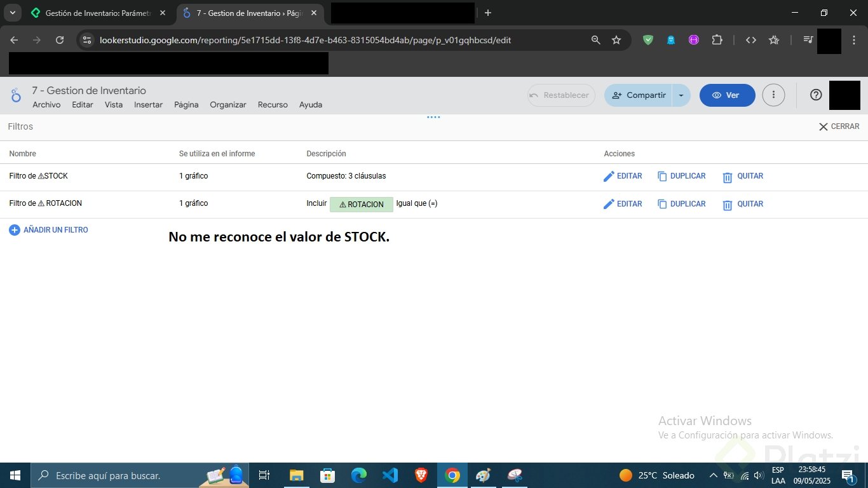Viewport: 868px width, 488px height.
Task: Open the weather widget showing 25°C Soleado
Action: [657, 475]
